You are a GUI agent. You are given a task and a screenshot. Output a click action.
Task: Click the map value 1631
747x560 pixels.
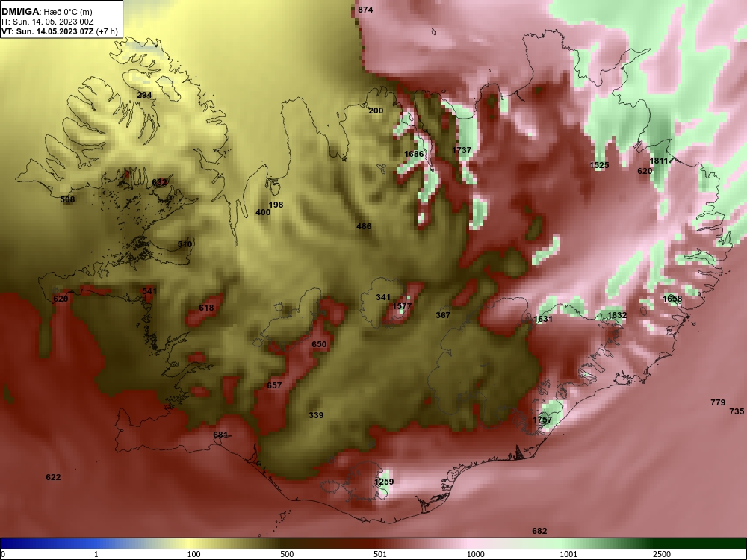click(x=543, y=319)
